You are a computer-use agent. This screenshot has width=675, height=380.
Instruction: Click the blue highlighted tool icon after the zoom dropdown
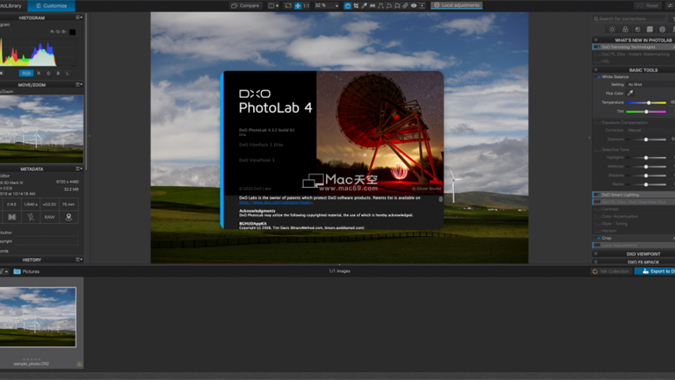point(347,6)
